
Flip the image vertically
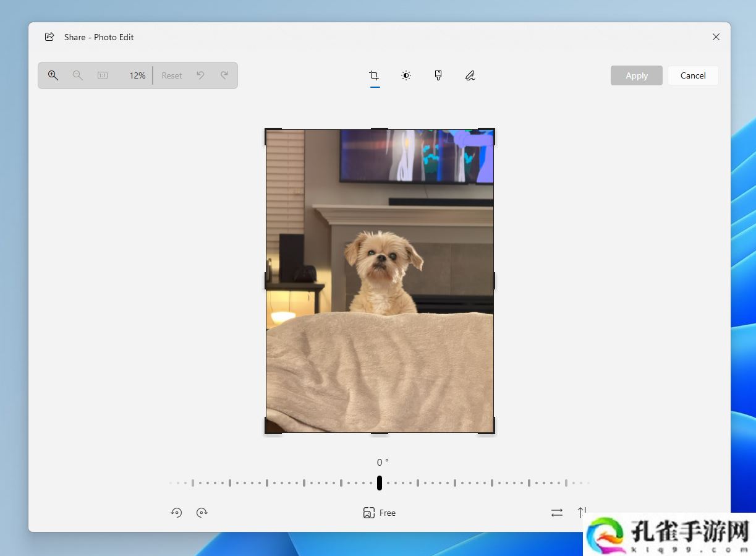coord(582,513)
